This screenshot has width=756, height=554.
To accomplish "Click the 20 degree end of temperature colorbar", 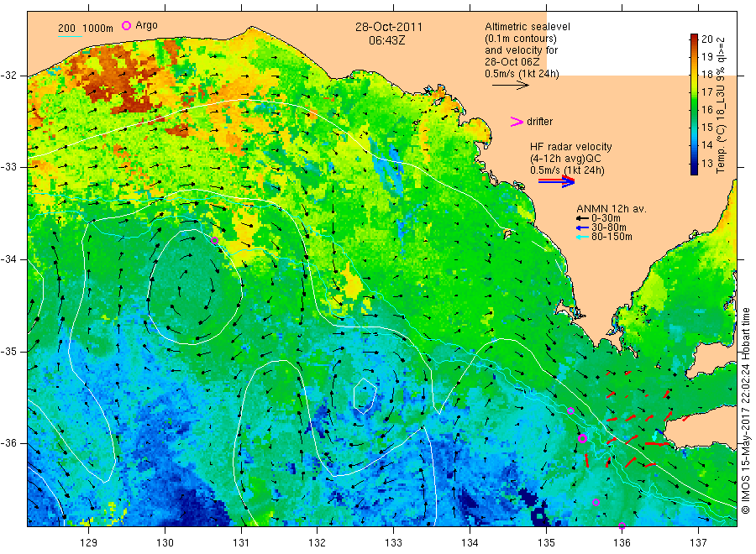I will (695, 37).
